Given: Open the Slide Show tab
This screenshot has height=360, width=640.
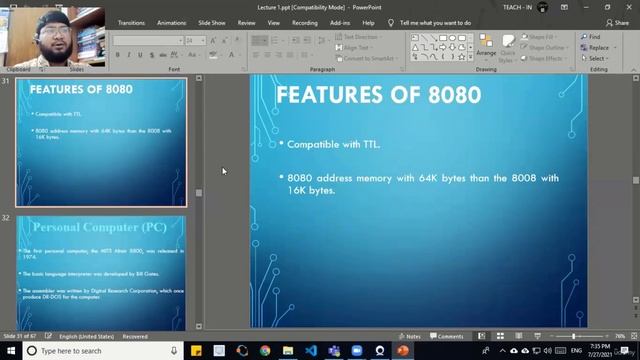Looking at the screenshot, I should tap(212, 23).
